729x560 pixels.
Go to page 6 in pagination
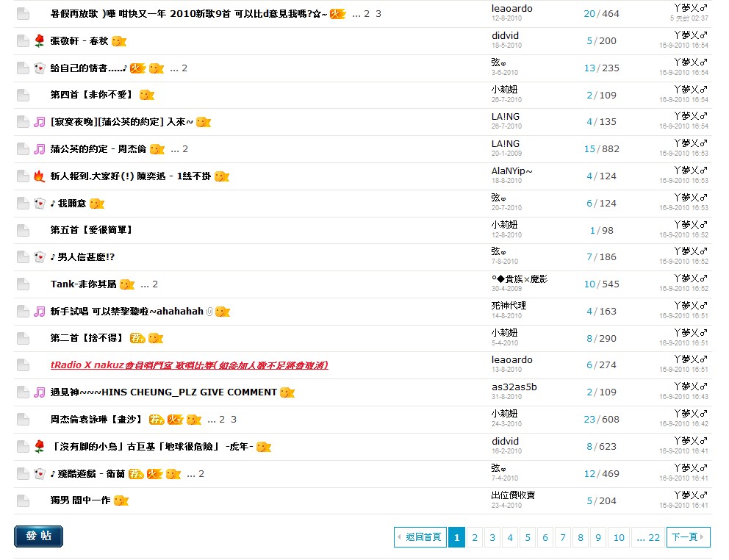pyautogui.click(x=545, y=538)
